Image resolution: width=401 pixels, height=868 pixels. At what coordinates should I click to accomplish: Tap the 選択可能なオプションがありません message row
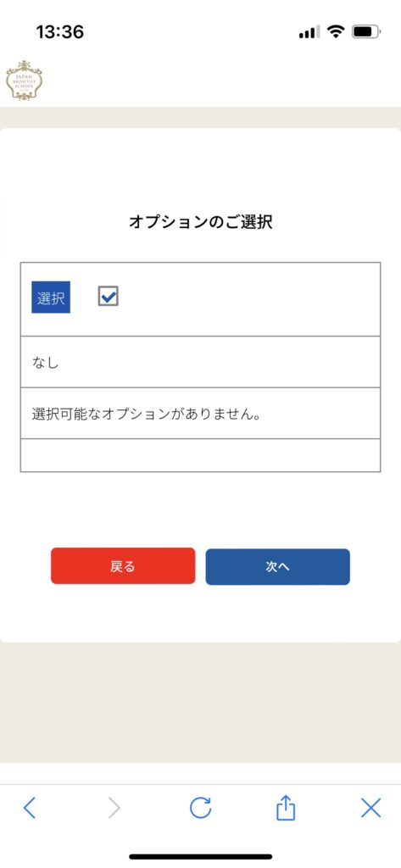coord(200,414)
